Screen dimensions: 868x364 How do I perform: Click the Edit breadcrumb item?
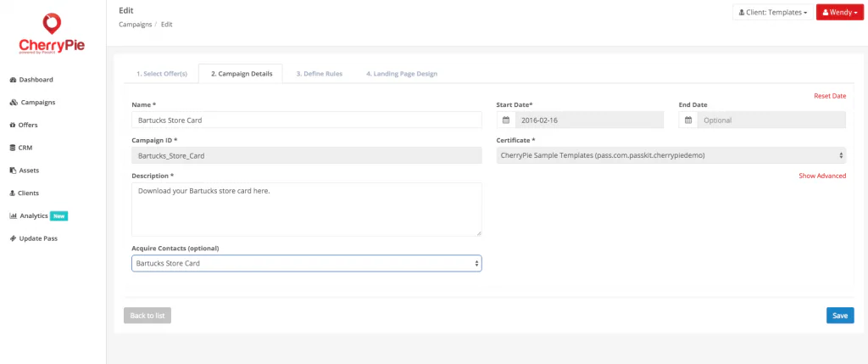167,25
